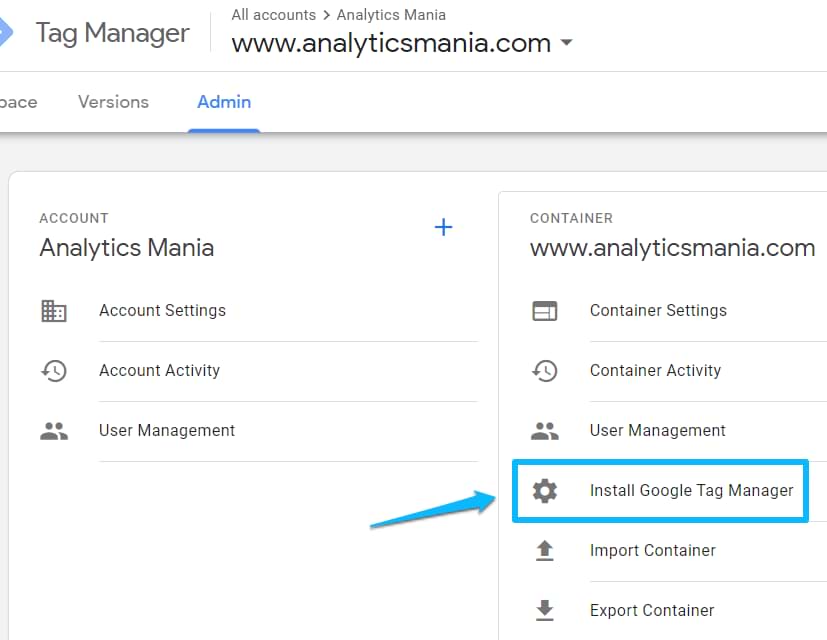Click the User Management people icon under Container
Screen dimensions: 827x640
[x=545, y=430]
